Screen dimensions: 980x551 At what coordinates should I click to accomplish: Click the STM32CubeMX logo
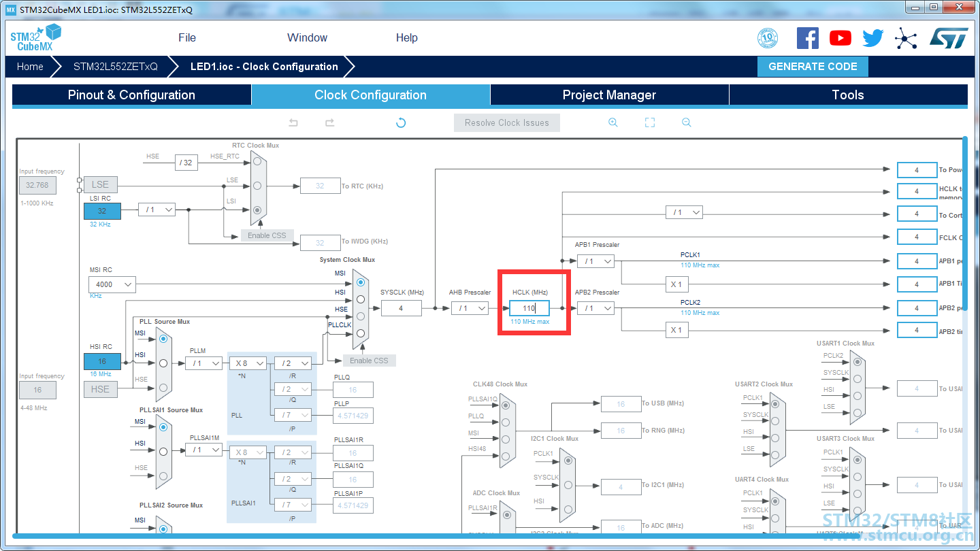point(35,37)
